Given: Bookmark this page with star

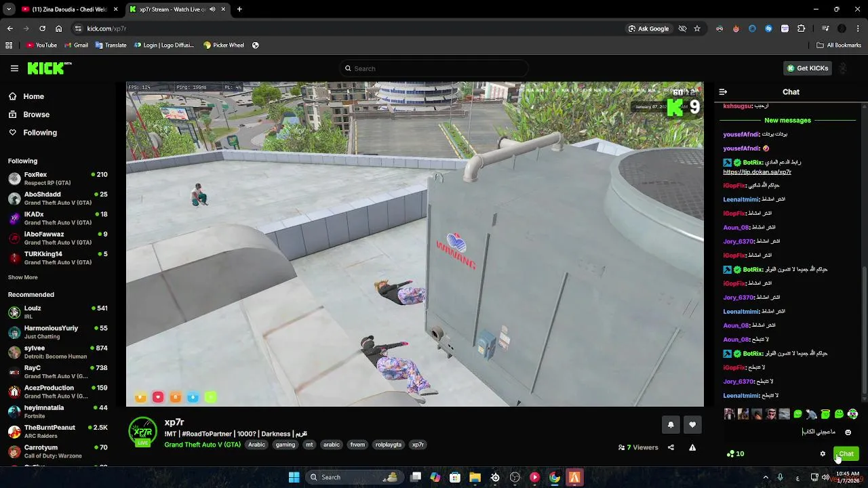Looking at the screenshot, I should (x=697, y=28).
